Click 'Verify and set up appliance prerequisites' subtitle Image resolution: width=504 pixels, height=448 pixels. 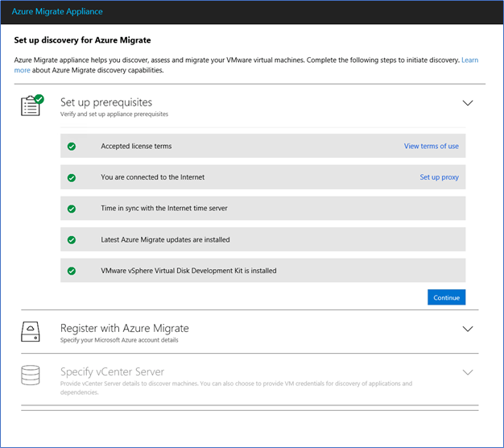pyautogui.click(x=114, y=114)
